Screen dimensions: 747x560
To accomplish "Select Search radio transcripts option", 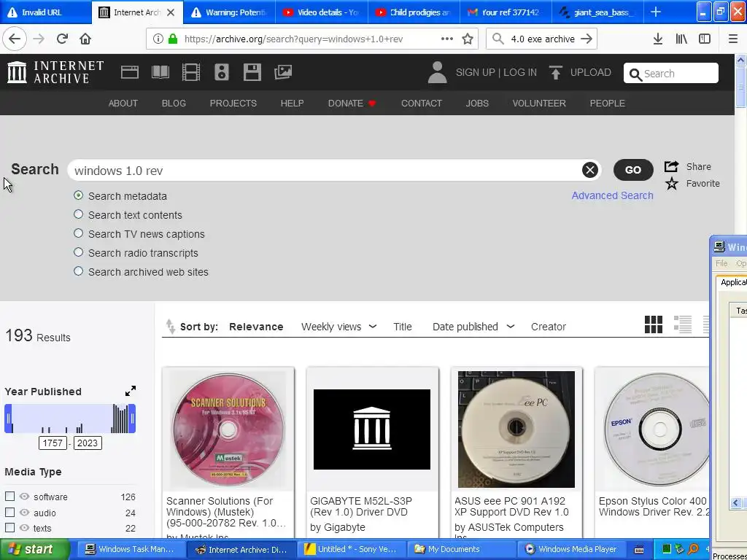I will (x=79, y=252).
